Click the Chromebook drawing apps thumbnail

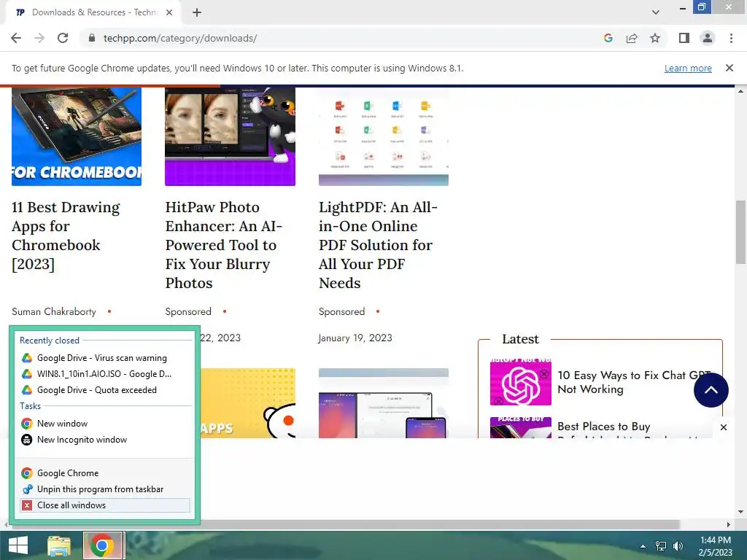coord(76,136)
